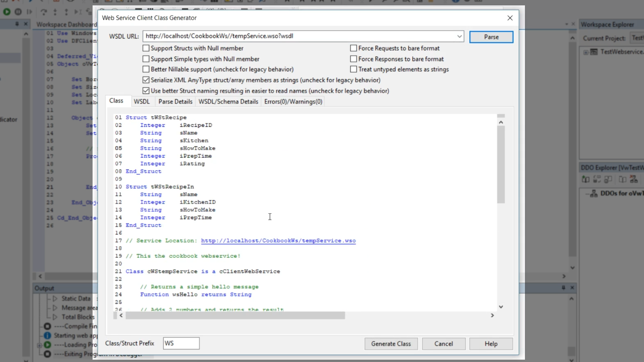This screenshot has width=644, height=362.
Task: Uncheck Use better Struct naming option
Action: tap(146, 91)
